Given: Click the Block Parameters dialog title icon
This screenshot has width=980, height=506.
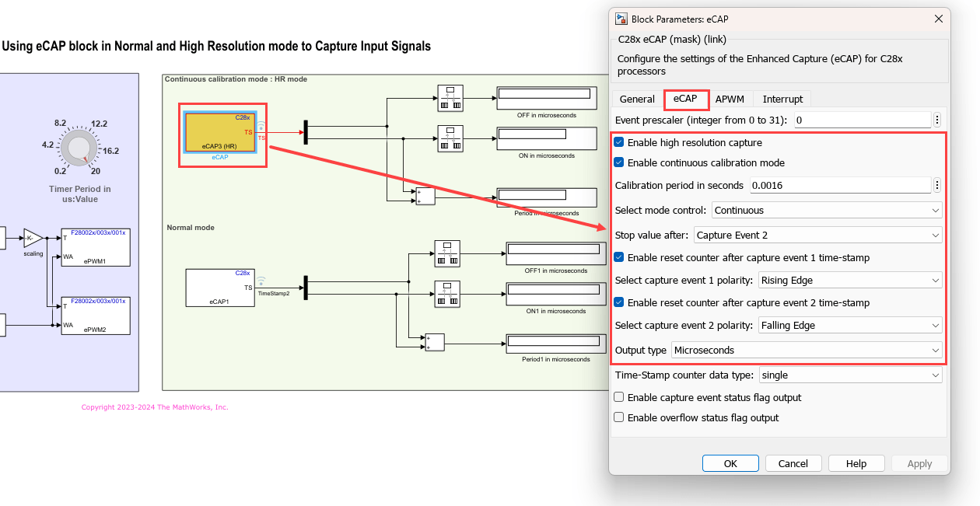Looking at the screenshot, I should (x=621, y=19).
